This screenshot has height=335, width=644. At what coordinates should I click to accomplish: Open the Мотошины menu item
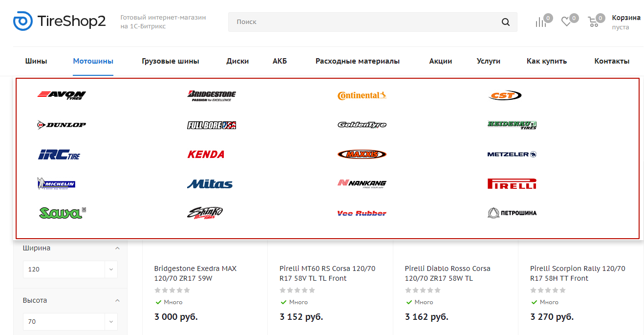[93, 61]
